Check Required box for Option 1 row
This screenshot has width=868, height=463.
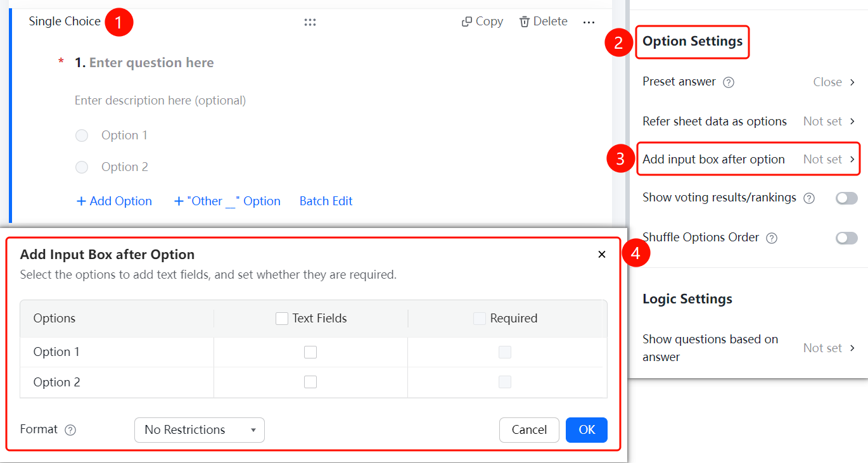pos(505,352)
